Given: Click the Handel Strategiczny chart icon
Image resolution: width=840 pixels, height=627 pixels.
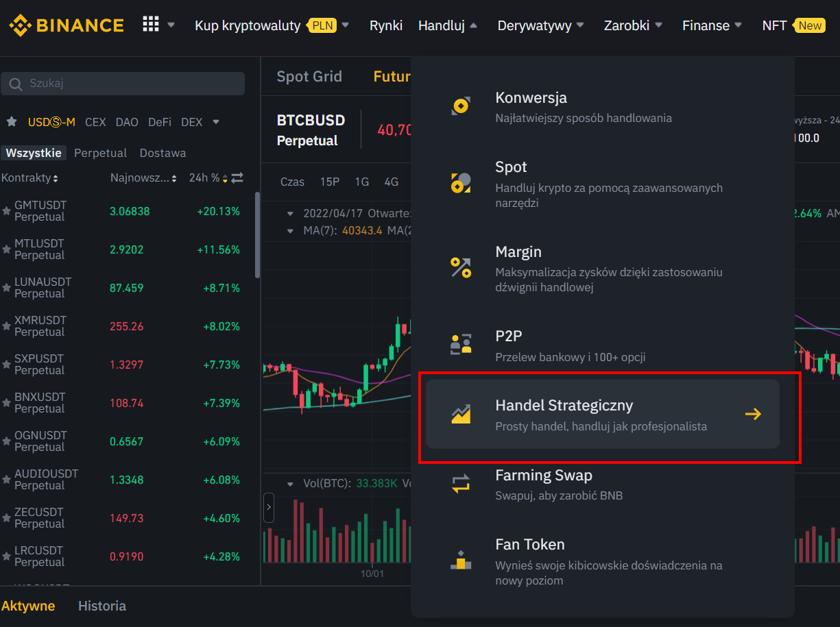Looking at the screenshot, I should 461,414.
